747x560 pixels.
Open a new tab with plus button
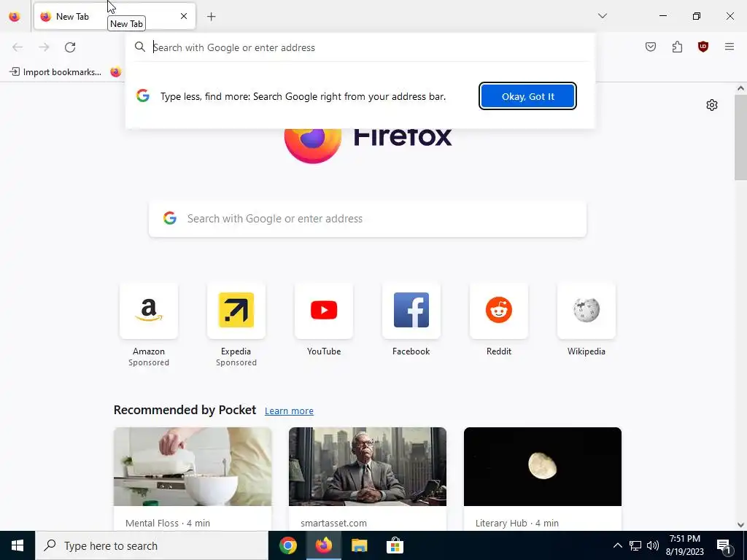(212, 17)
